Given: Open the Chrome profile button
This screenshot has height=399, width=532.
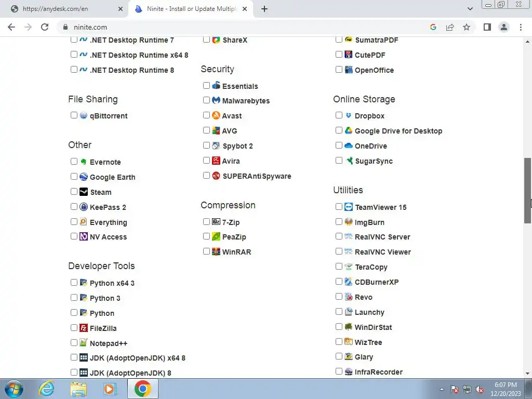Looking at the screenshot, I should 504,27.
